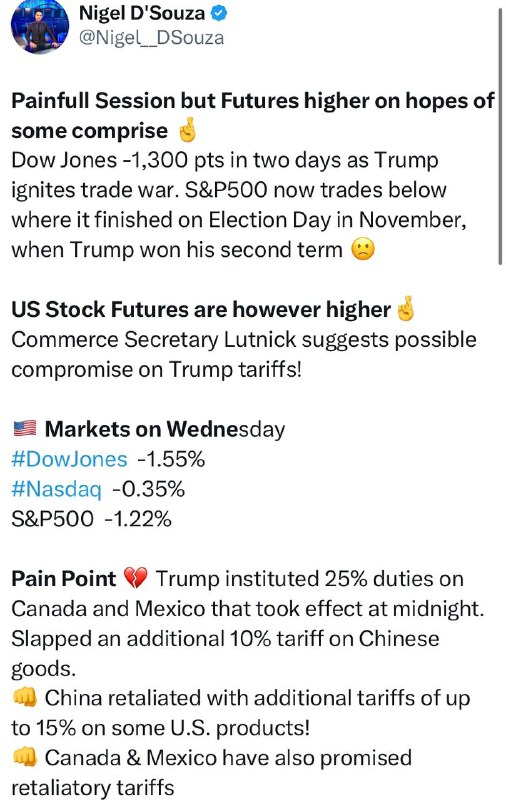Open the #Nasdaq hashtag
Image resolution: width=506 pixels, height=800 pixels.
click(x=56, y=489)
